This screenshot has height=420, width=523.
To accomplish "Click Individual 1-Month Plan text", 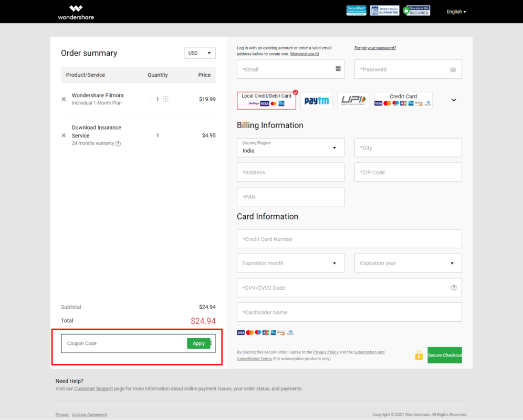I will coord(97,103).
